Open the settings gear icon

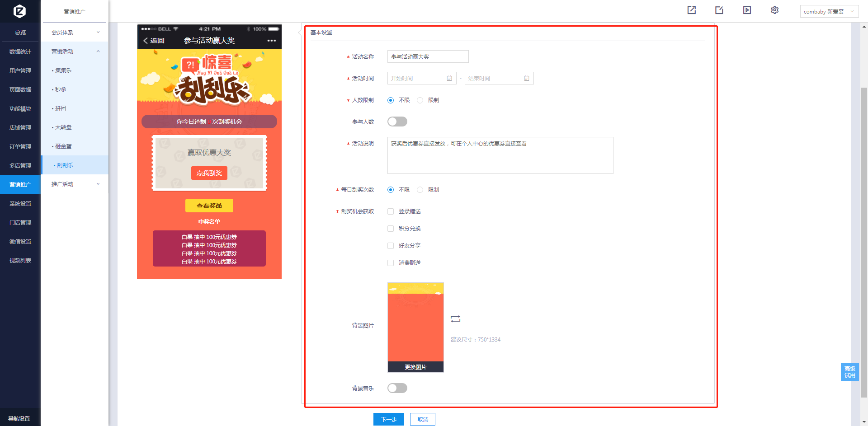(x=774, y=10)
